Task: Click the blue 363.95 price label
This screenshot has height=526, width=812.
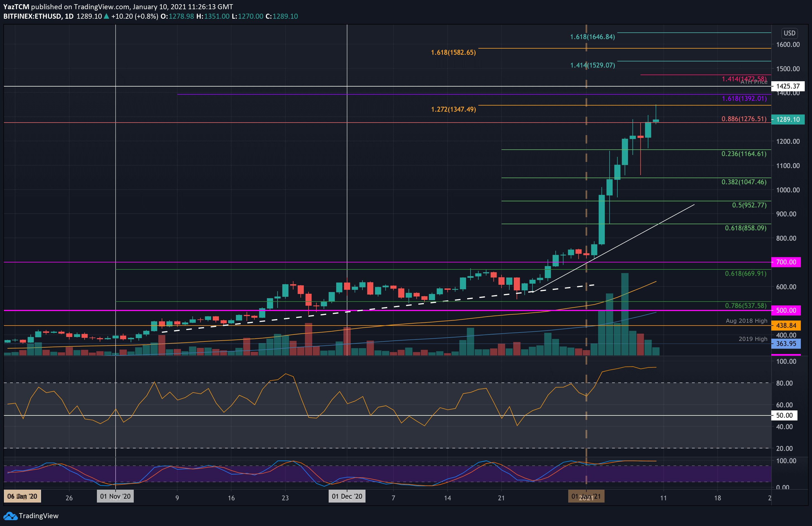Action: [x=786, y=343]
